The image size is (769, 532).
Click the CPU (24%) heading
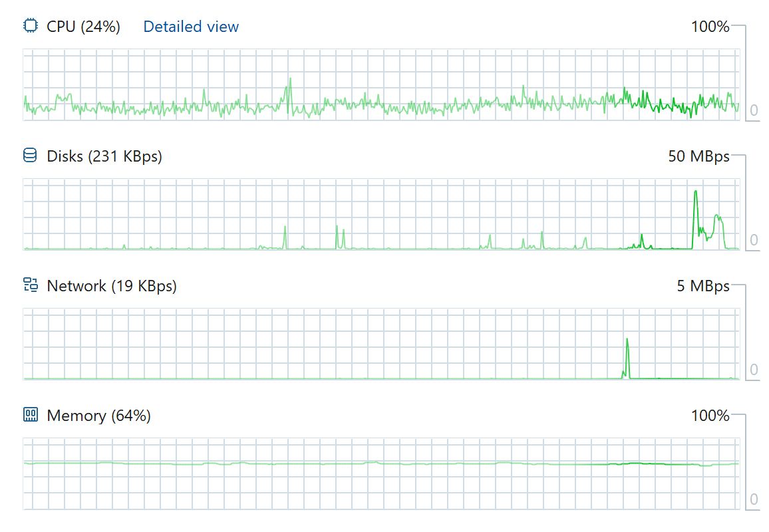83,27
